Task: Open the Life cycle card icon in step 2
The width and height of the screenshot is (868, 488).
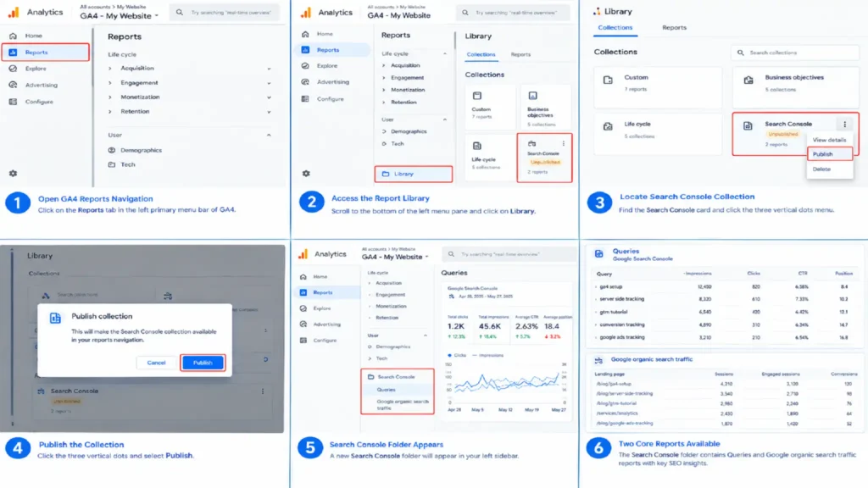Action: [x=477, y=146]
